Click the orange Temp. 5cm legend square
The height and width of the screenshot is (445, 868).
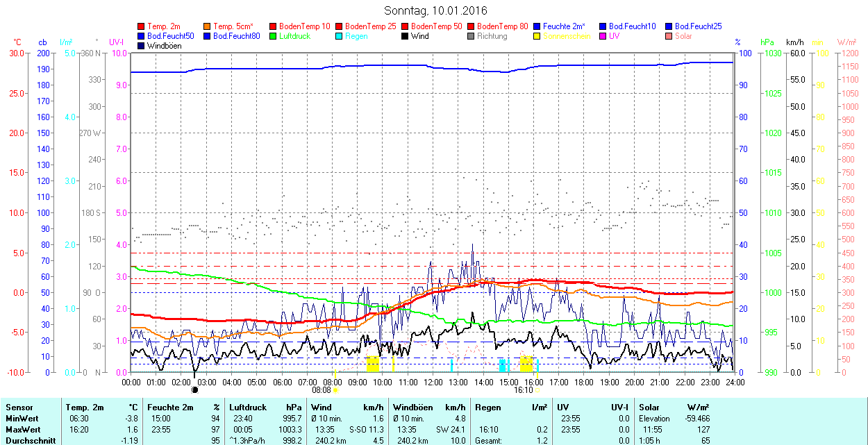coord(208,26)
